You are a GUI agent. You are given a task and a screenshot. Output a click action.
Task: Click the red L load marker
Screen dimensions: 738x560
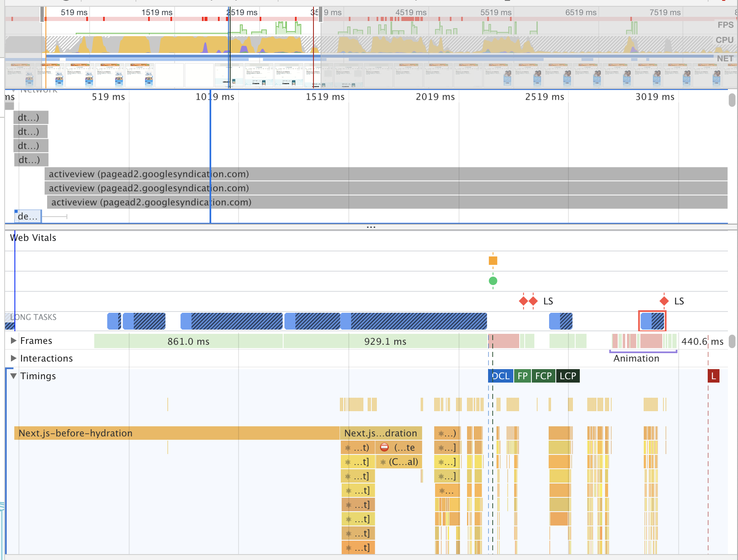pos(713,376)
